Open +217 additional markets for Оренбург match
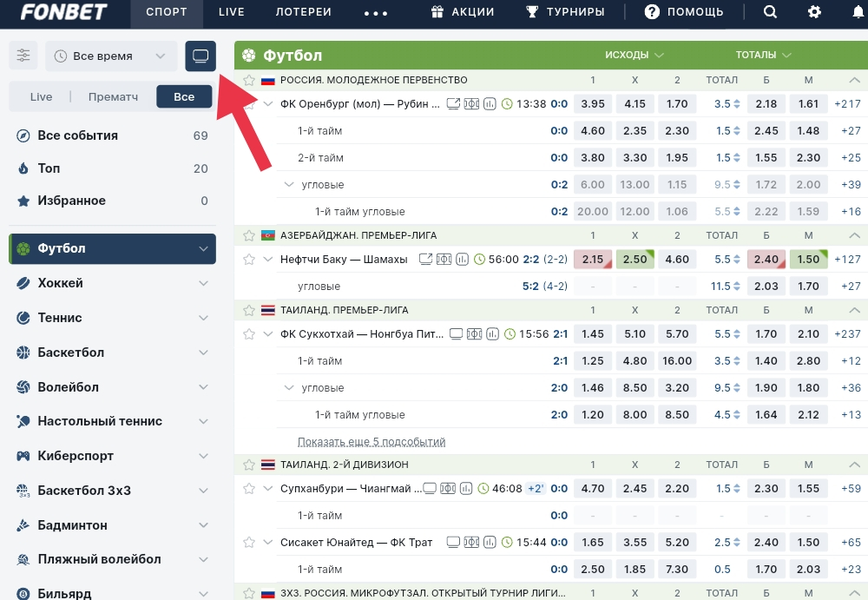 point(847,103)
